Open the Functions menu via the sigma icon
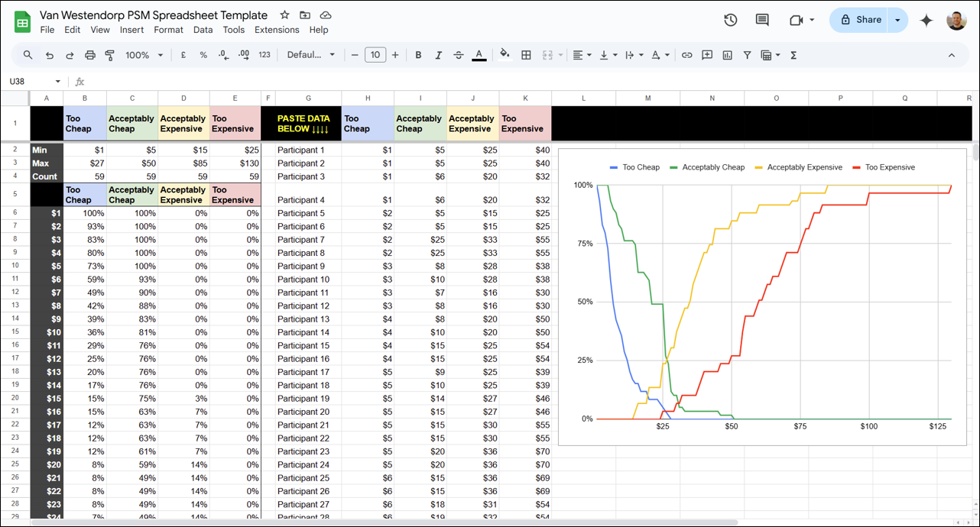Viewport: 980px width, 527px height. 793,55
